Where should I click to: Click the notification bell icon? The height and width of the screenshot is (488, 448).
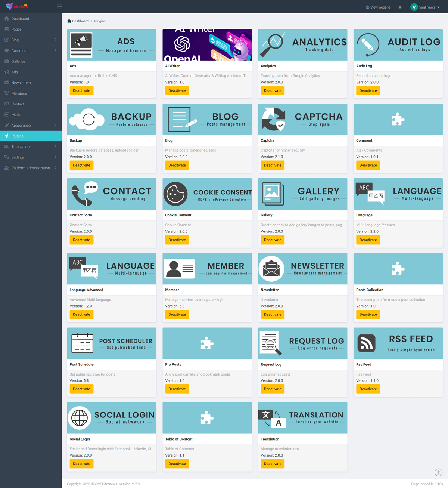[399, 7]
